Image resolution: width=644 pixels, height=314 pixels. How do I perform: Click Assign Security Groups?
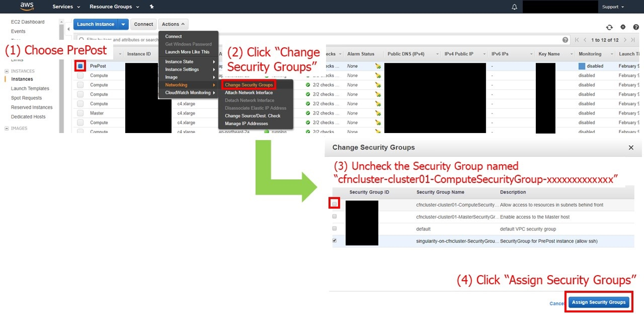599,302
